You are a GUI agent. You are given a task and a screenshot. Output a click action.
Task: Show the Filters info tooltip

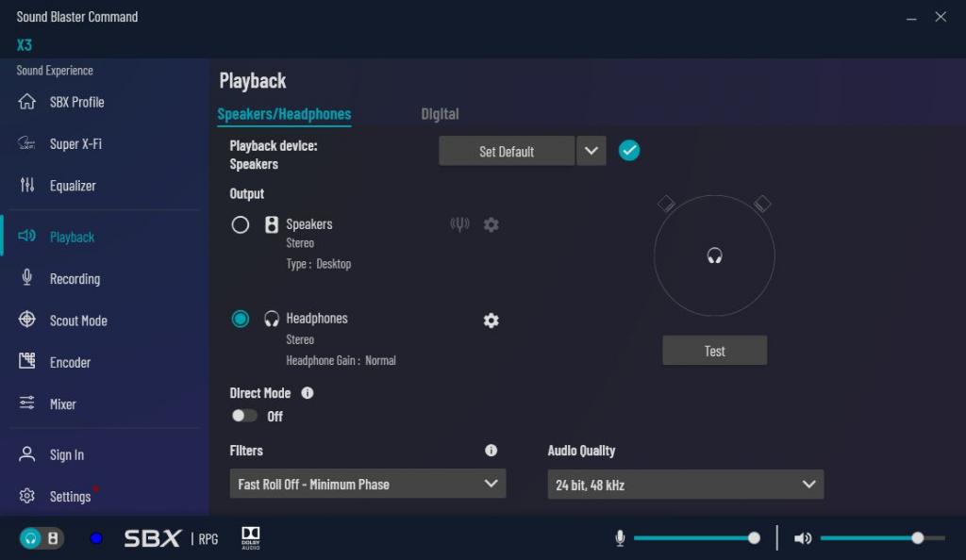(x=491, y=451)
